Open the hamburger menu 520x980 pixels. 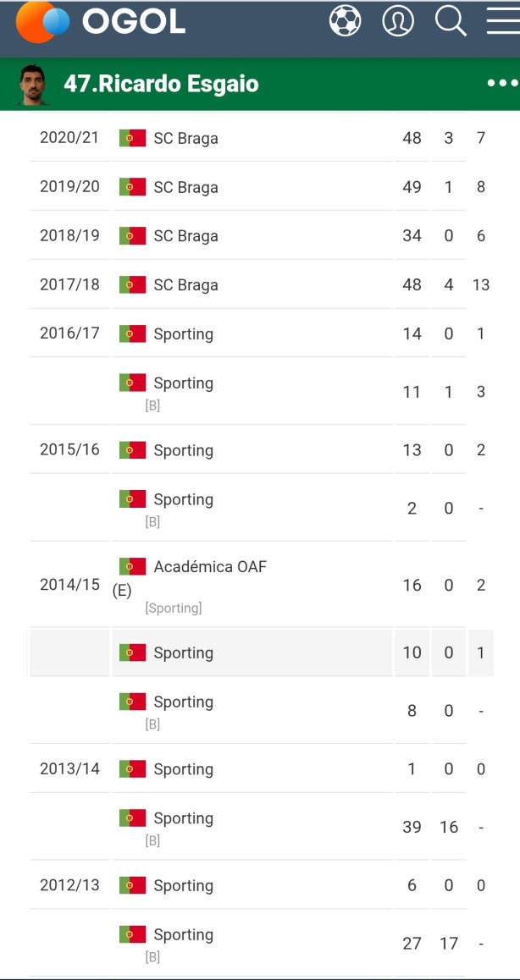pos(503,20)
